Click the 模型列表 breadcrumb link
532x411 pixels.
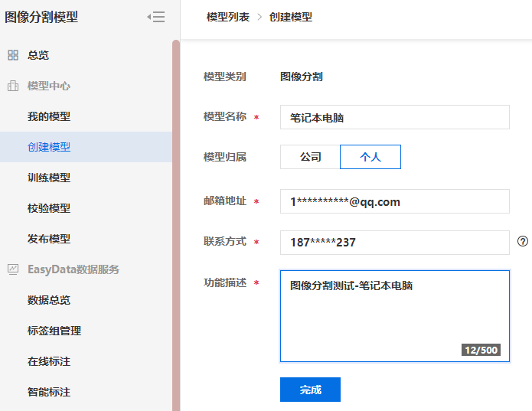[227, 17]
